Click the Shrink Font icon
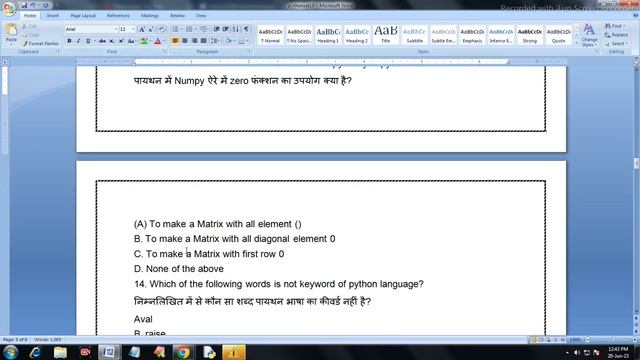The height and width of the screenshot is (360, 640). tap(151, 29)
